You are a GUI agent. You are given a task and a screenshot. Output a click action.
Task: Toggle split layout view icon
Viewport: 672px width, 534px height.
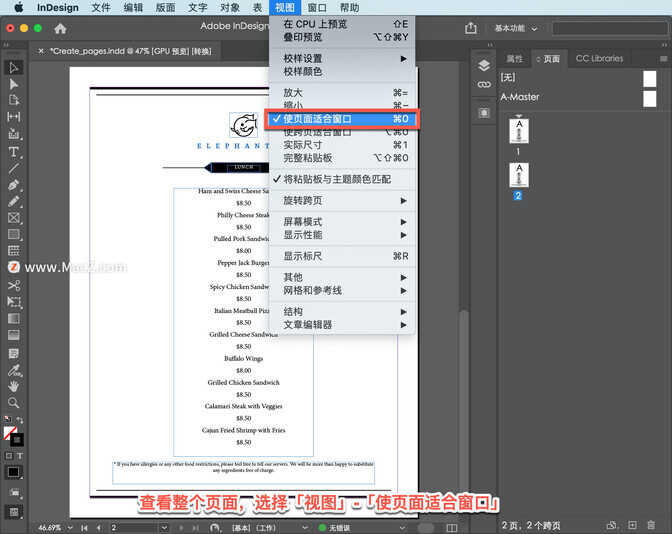pyautogui.click(x=451, y=528)
